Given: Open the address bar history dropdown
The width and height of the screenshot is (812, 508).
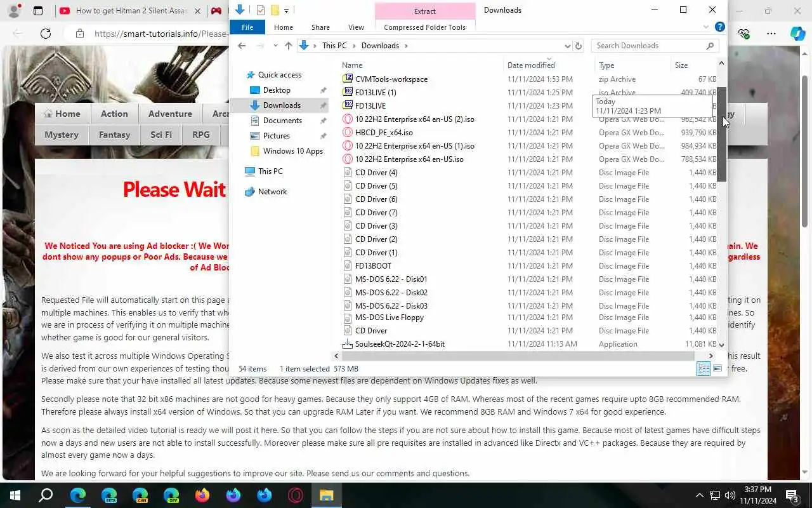Looking at the screenshot, I should [567, 46].
